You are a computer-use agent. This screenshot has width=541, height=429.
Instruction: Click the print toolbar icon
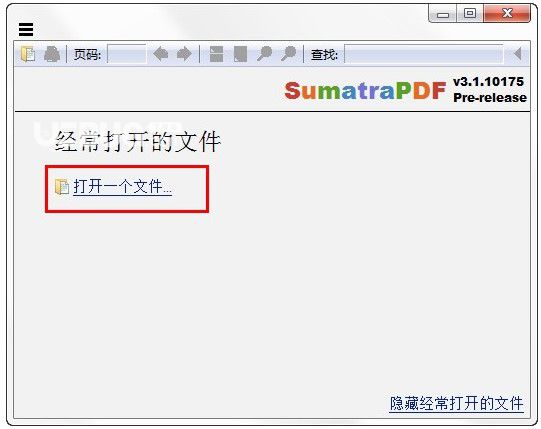pos(52,54)
